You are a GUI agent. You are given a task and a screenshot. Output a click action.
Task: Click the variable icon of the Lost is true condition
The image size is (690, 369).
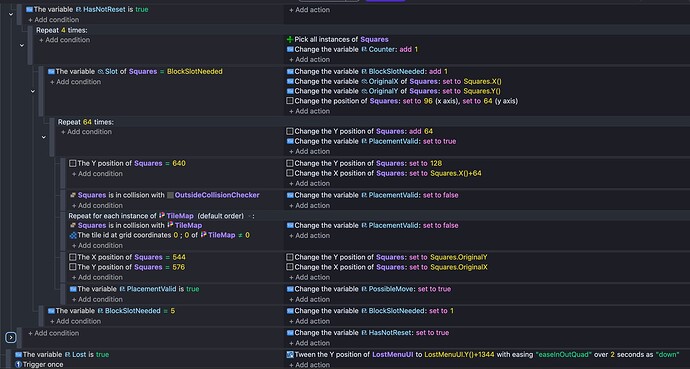(x=18, y=354)
